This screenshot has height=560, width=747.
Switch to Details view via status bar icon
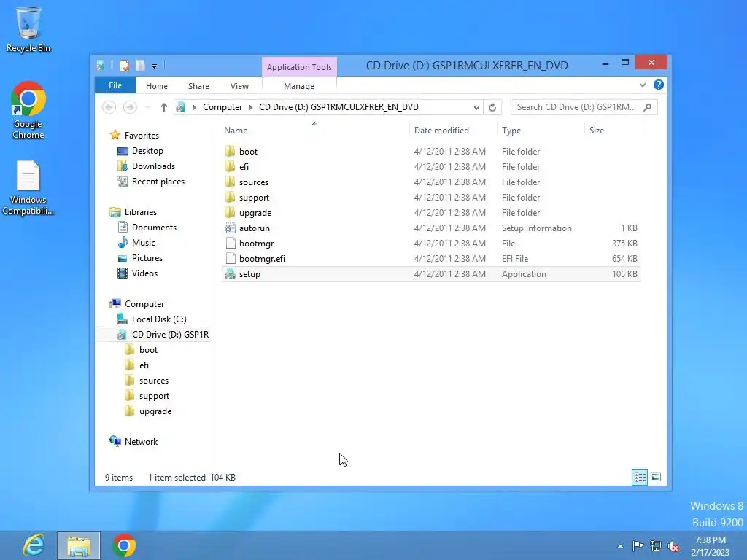pos(640,477)
